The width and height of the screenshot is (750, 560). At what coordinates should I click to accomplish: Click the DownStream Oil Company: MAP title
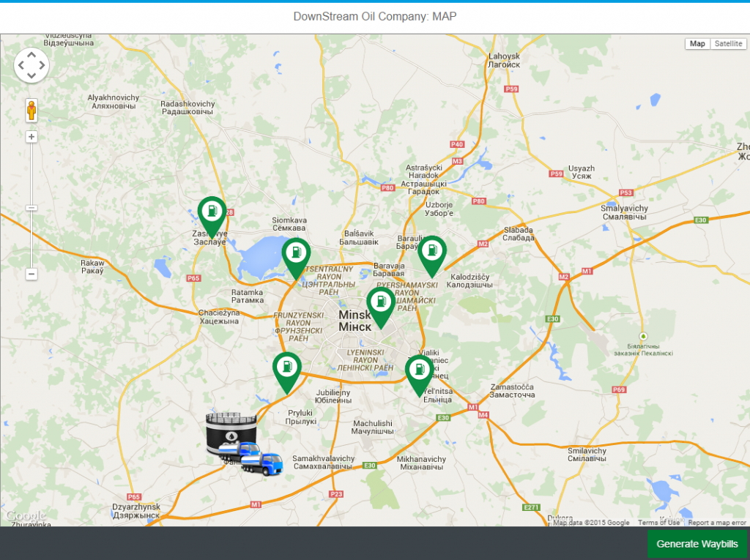pos(375,17)
